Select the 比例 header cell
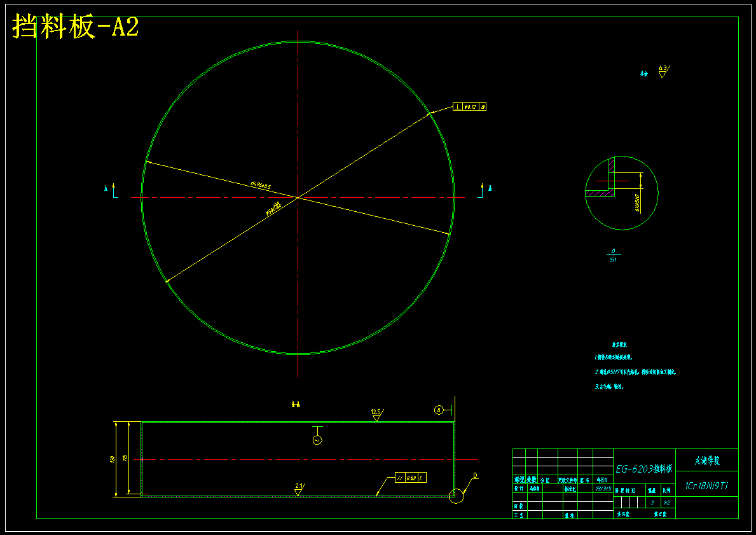Viewport: 756px width, 535px height. (667, 490)
